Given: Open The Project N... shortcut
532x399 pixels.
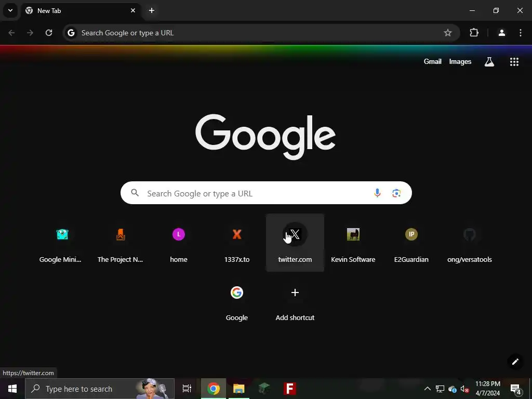Looking at the screenshot, I should tap(121, 243).
